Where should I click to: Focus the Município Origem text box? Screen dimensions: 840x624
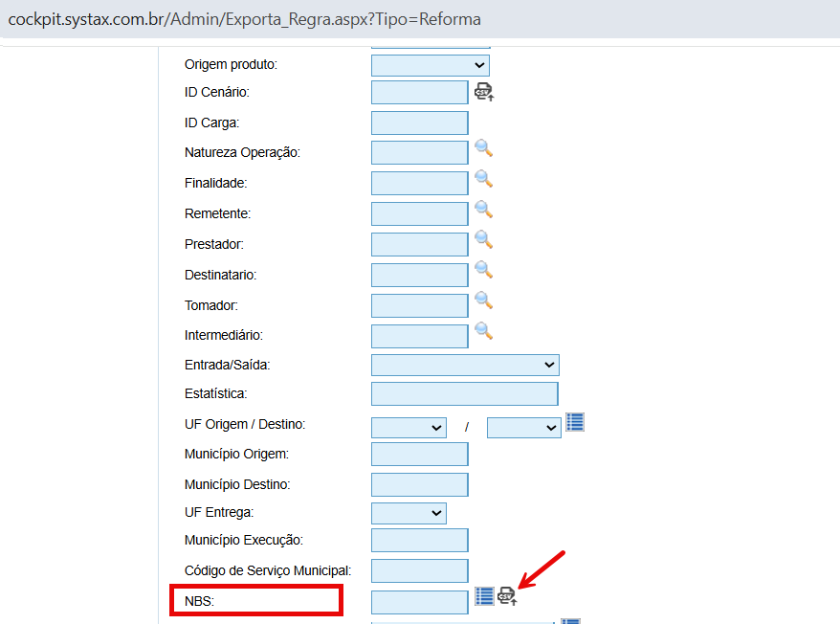pyautogui.click(x=419, y=454)
